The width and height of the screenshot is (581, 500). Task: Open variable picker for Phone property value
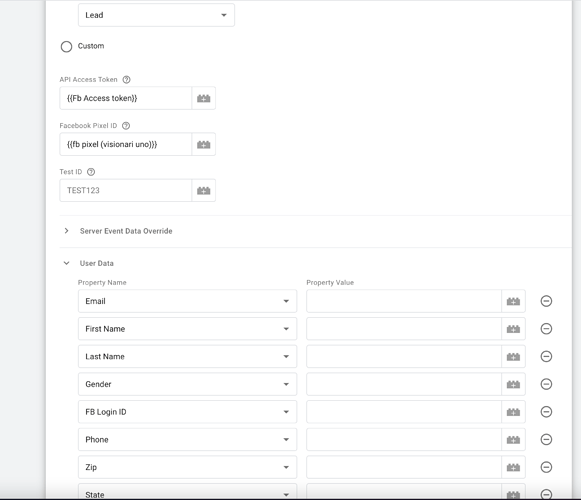point(513,440)
